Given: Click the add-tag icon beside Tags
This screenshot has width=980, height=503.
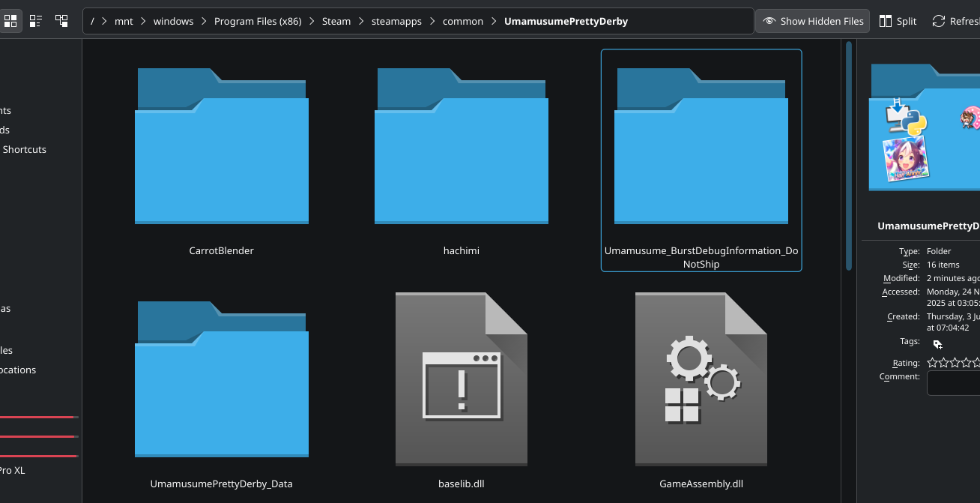Looking at the screenshot, I should click(937, 344).
